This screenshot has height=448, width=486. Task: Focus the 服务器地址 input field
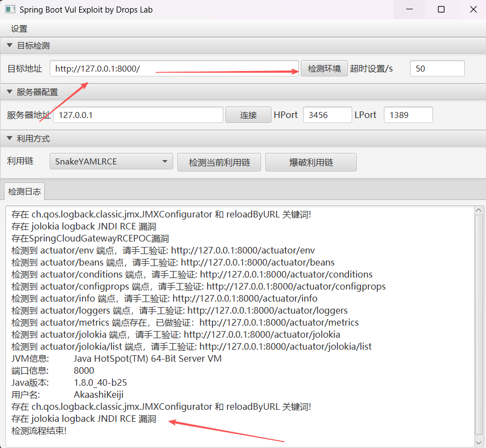(138, 115)
